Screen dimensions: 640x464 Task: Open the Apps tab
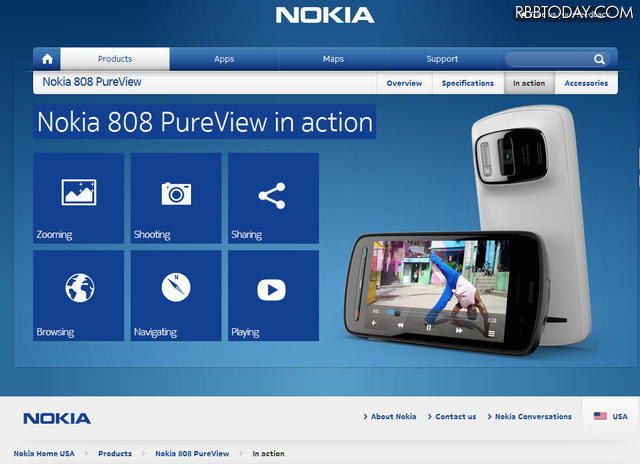(224, 59)
